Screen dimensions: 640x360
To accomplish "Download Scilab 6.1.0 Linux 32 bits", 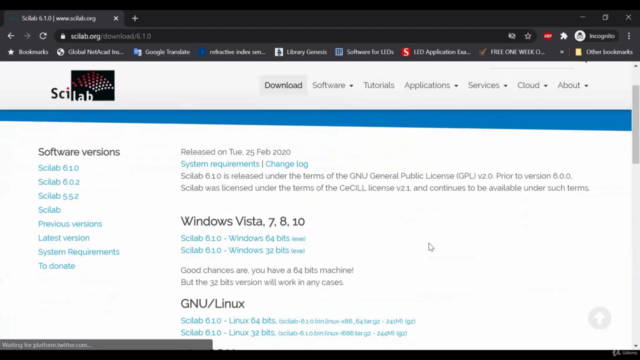I will tap(293, 333).
